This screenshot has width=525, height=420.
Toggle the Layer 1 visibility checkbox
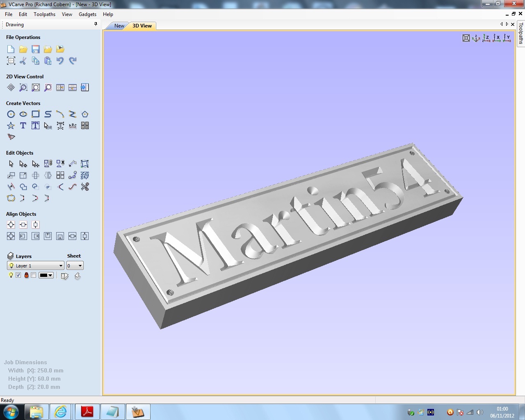pyautogui.click(x=18, y=275)
